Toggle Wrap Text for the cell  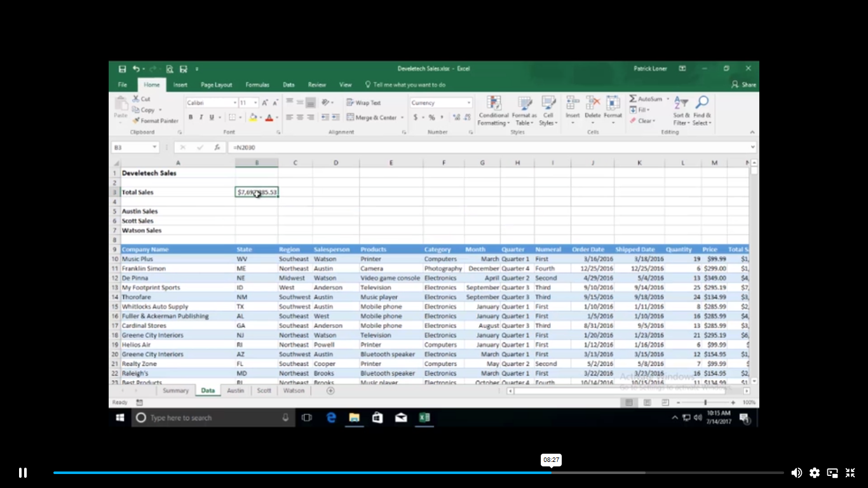click(x=363, y=103)
